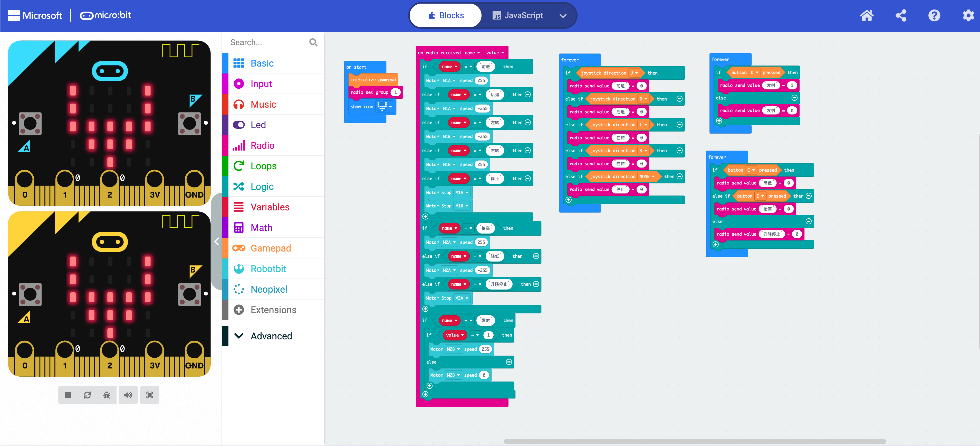The image size is (980, 446).
Task: Edit the Motor M2B speed 255 value
Action: tap(485, 349)
